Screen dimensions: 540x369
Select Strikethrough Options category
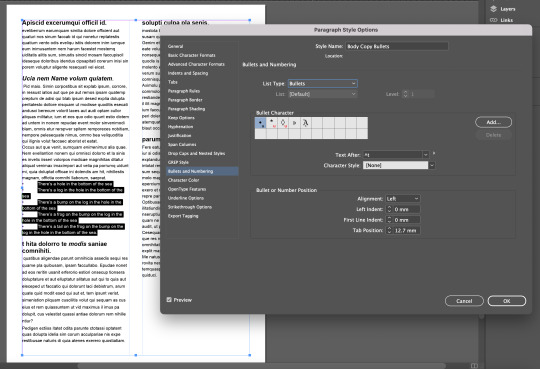click(190, 207)
